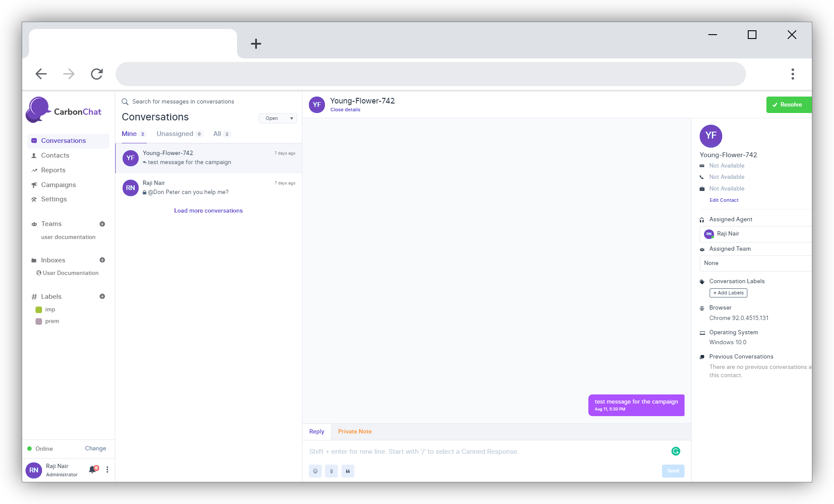Add a new team with plus icon
The height and width of the screenshot is (504, 834).
tap(102, 224)
